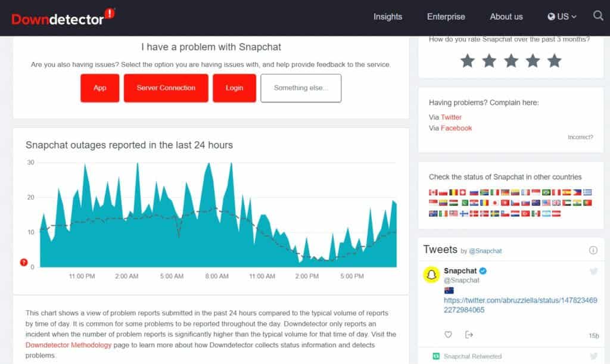Screen dimensions: 610x364
Task: Share the Snapchat tweet
Action: 469,334
